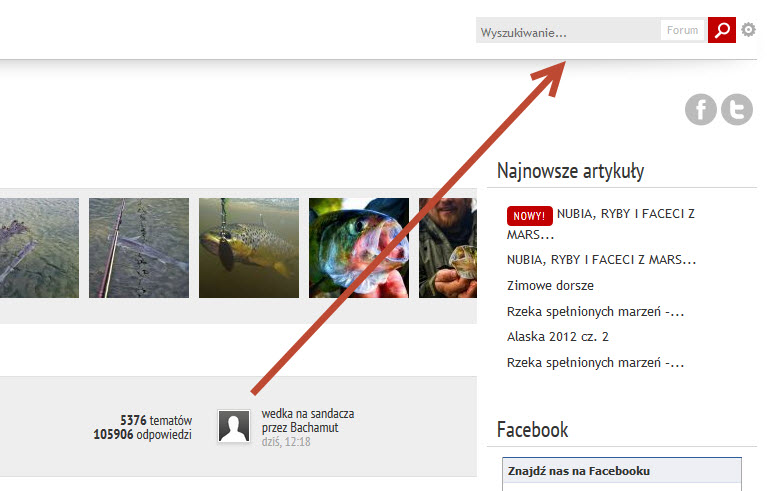Open the brown trout with lure thumbnail

point(248,248)
